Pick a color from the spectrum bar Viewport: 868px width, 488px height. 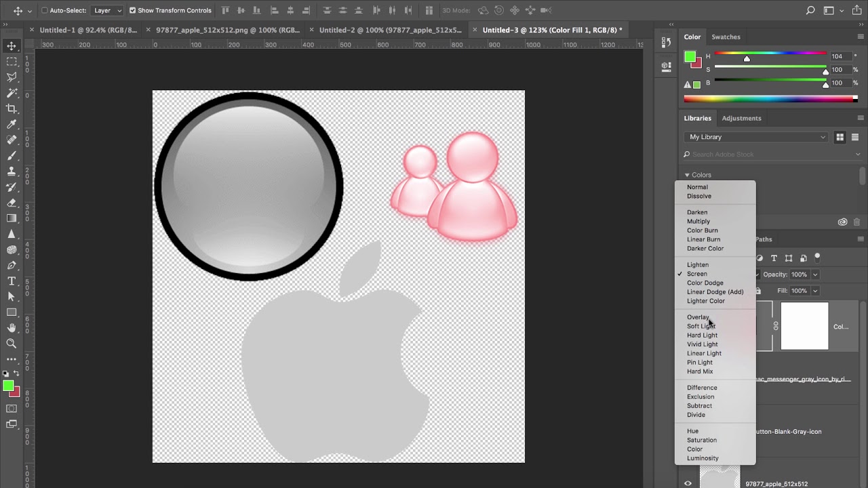point(770,99)
